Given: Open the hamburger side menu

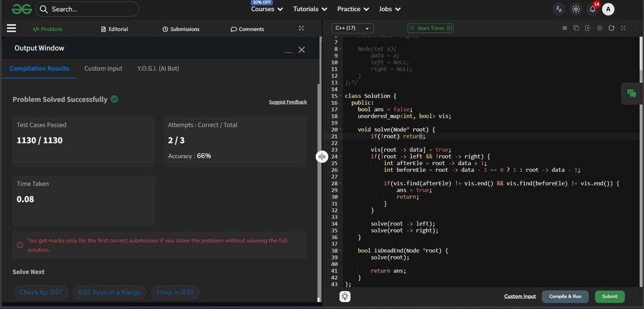Looking at the screenshot, I should pyautogui.click(x=12, y=28).
